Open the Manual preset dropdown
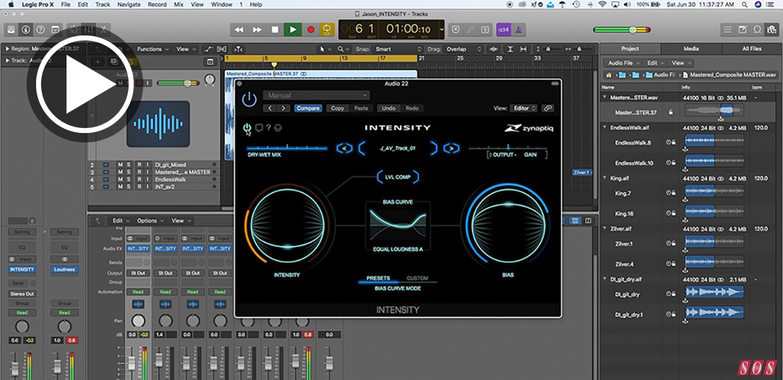This screenshot has width=783, height=380. [317, 95]
